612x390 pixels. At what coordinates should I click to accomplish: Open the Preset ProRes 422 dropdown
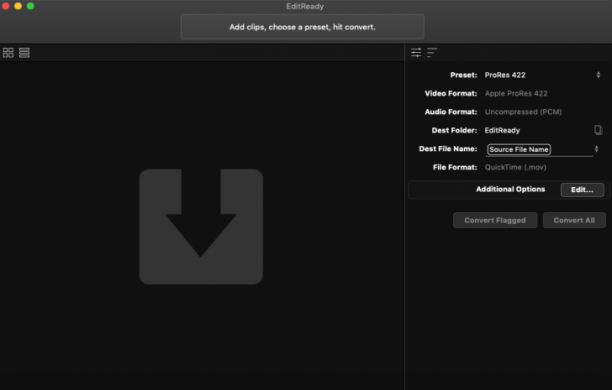click(x=543, y=75)
